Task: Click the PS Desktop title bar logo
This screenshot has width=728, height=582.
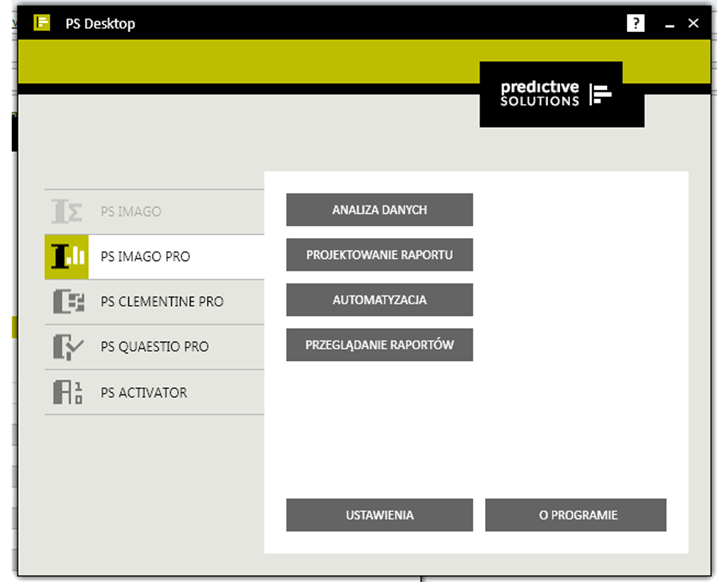Action: [x=41, y=23]
